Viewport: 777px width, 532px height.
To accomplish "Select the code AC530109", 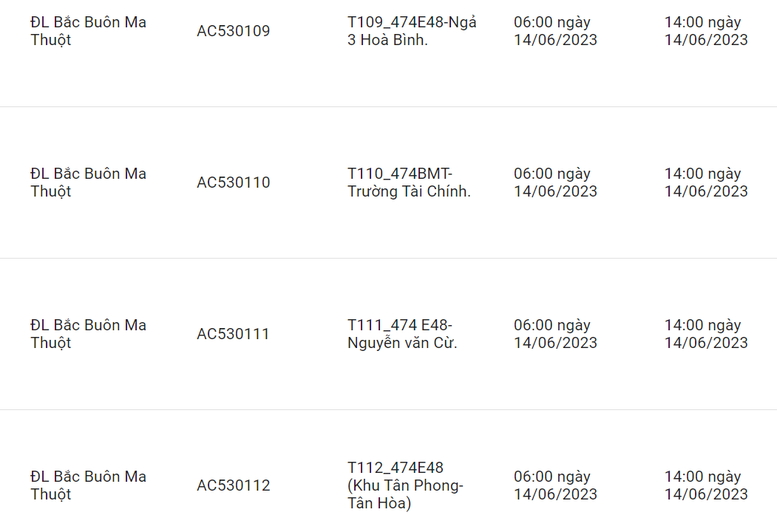I will pos(233,31).
